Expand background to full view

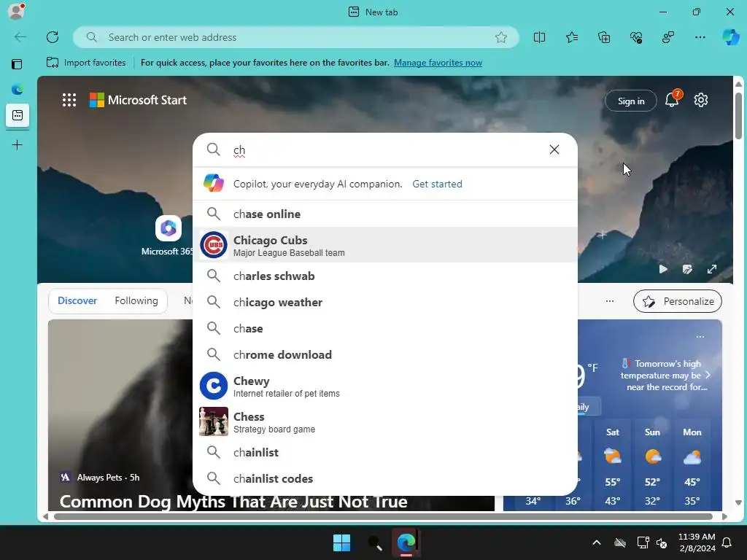click(712, 269)
